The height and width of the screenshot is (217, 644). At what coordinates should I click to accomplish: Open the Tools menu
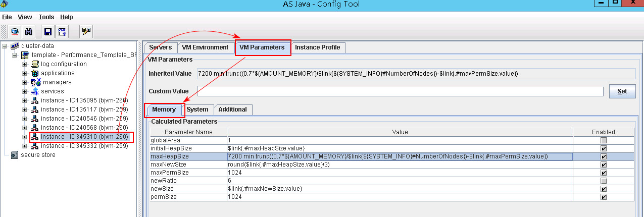[x=46, y=17]
